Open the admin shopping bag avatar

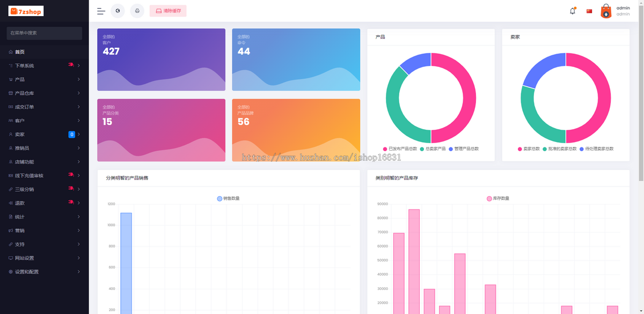606,11
